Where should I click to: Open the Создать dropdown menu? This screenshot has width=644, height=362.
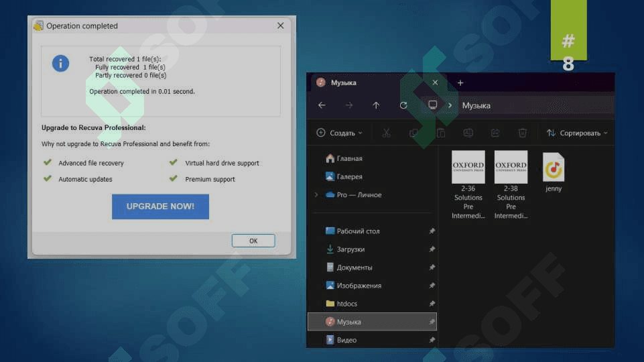(x=339, y=133)
